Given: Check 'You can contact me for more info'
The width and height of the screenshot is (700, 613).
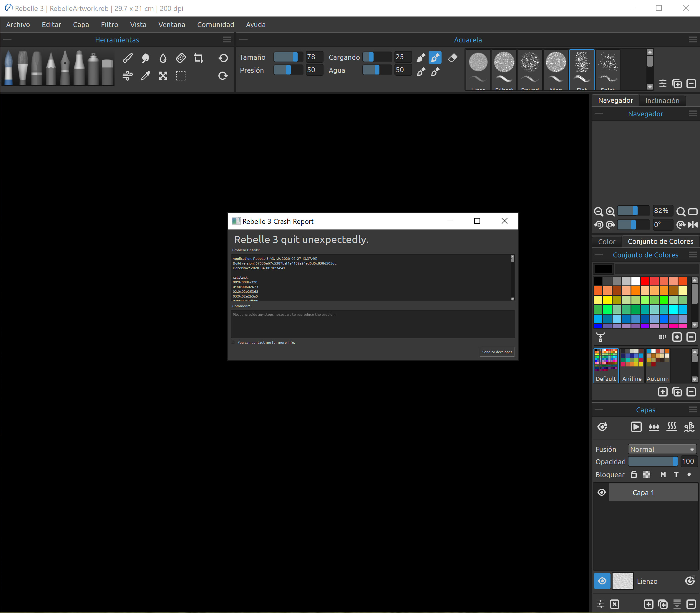Looking at the screenshot, I should 233,342.
